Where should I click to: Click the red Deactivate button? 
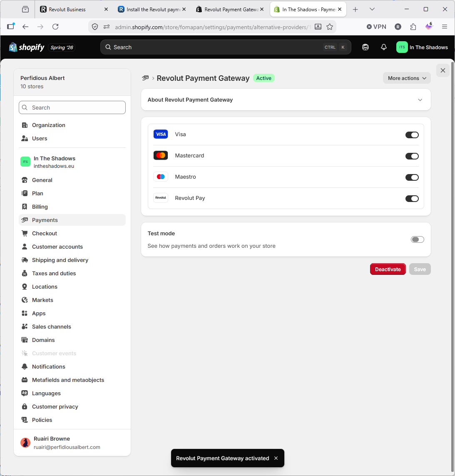click(x=388, y=269)
